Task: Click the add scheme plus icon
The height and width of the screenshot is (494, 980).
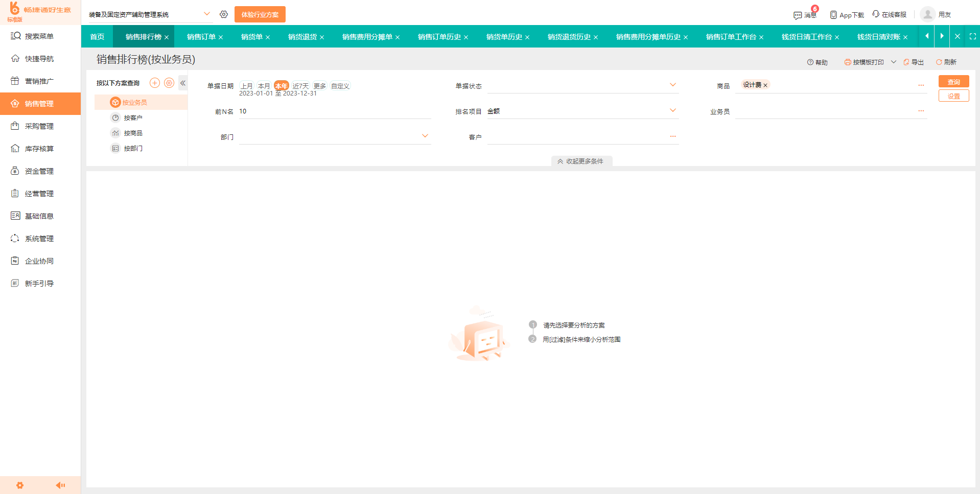Action: [x=154, y=82]
